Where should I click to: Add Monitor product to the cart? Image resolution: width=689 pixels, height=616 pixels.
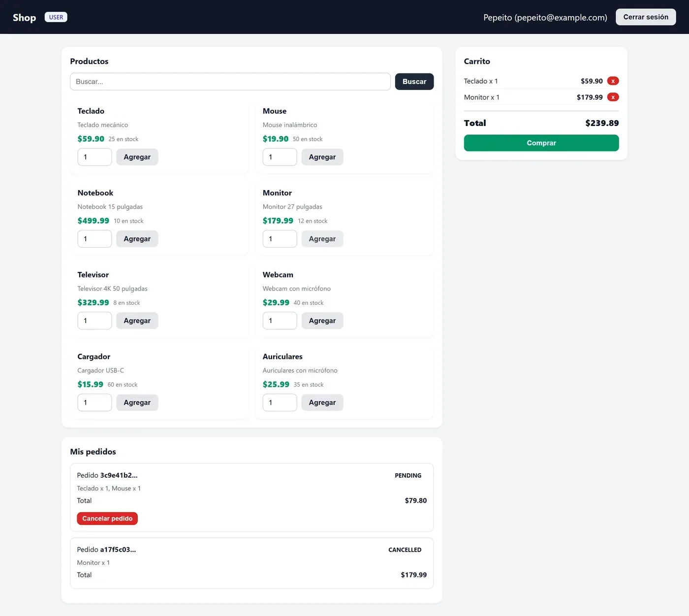click(x=322, y=239)
